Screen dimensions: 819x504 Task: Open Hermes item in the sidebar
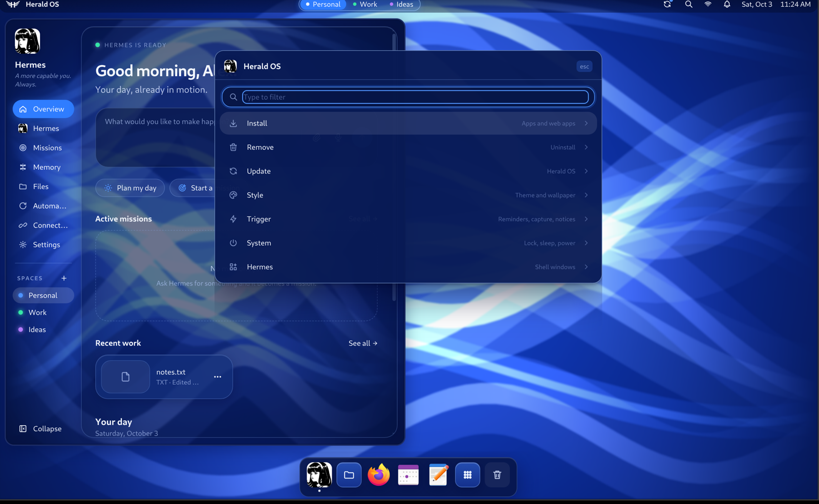[44, 128]
